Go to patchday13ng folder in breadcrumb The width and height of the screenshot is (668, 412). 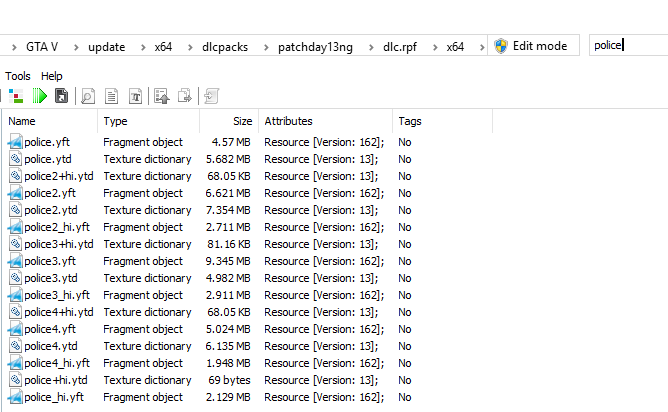pos(315,47)
